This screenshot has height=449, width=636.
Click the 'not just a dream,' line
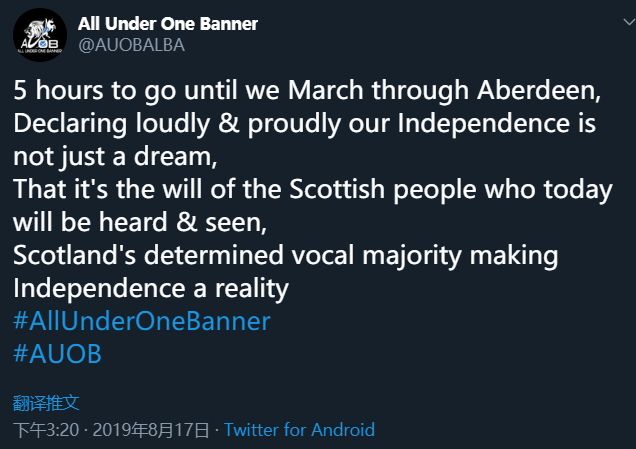(115, 157)
